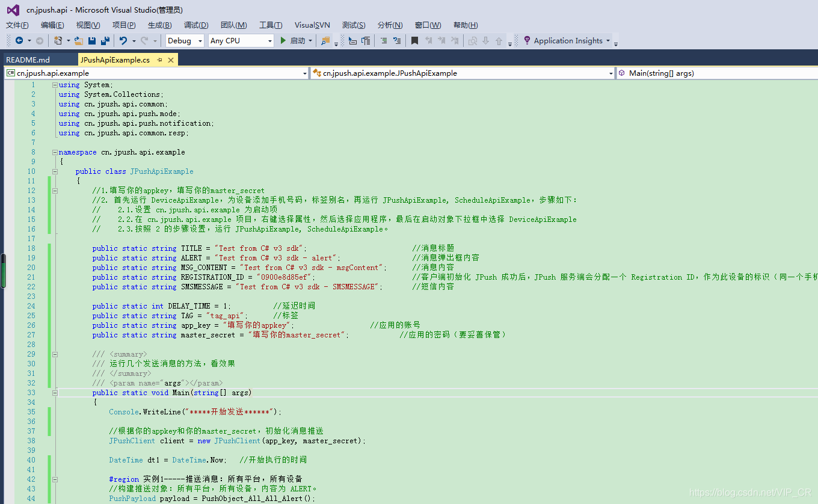
Task: Toggle a bookmark with the bookmark icon
Action: pos(414,40)
